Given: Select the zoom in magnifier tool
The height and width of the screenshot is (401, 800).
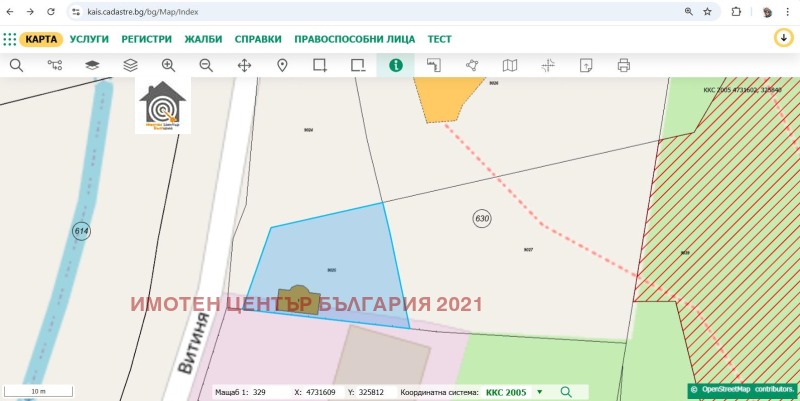Looking at the screenshot, I should click(168, 65).
